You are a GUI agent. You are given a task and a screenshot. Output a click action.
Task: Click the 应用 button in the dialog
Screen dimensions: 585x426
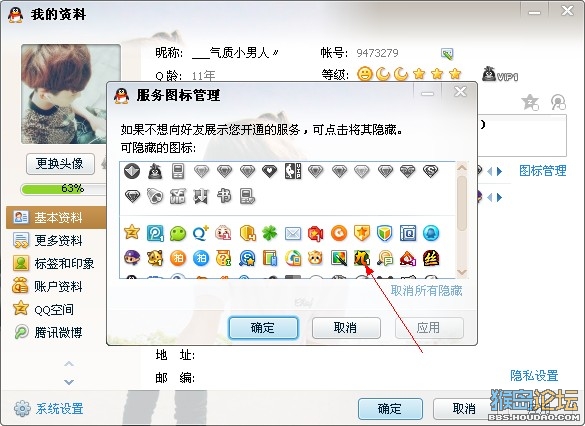click(429, 328)
